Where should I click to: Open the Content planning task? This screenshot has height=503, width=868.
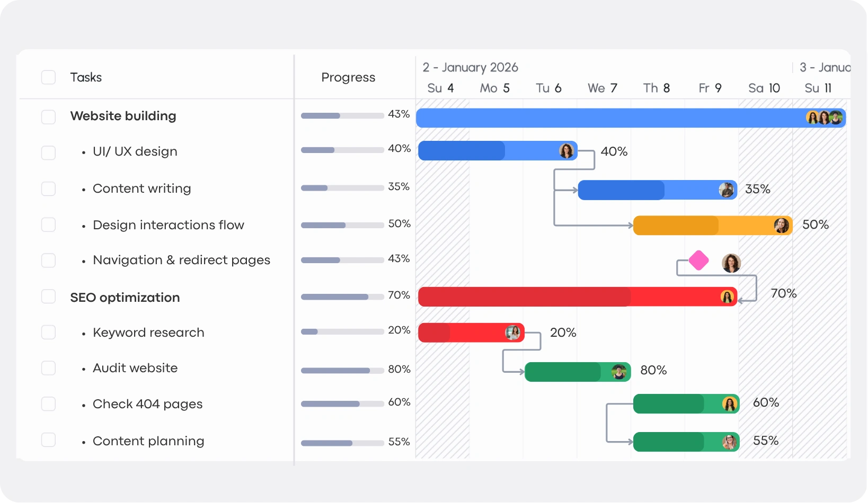[148, 441]
